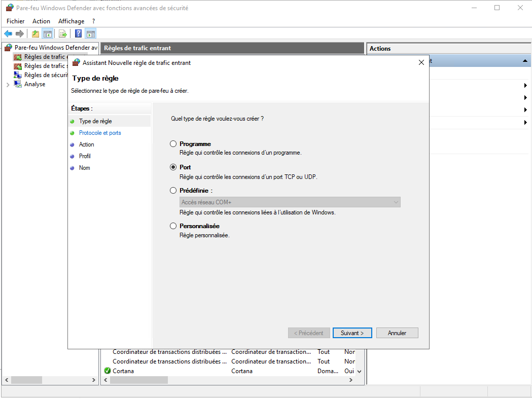Click the main window title bar app icon
The height and width of the screenshot is (399, 532).
coord(10,8)
